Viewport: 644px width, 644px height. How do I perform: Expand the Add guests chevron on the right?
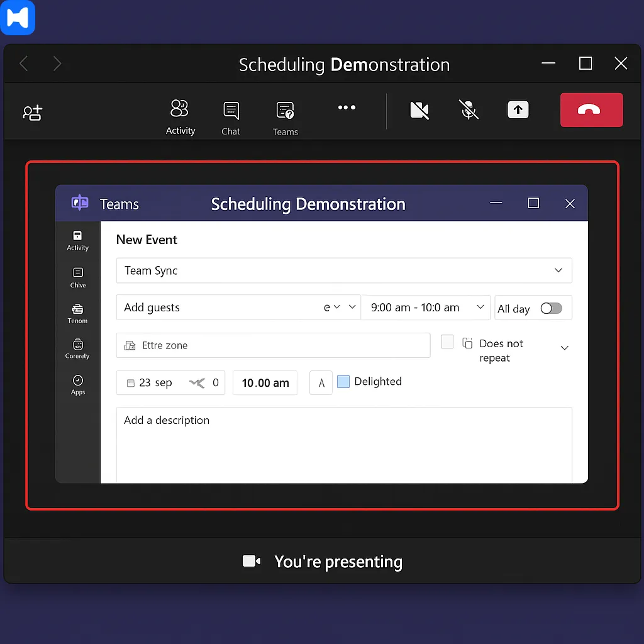(352, 307)
